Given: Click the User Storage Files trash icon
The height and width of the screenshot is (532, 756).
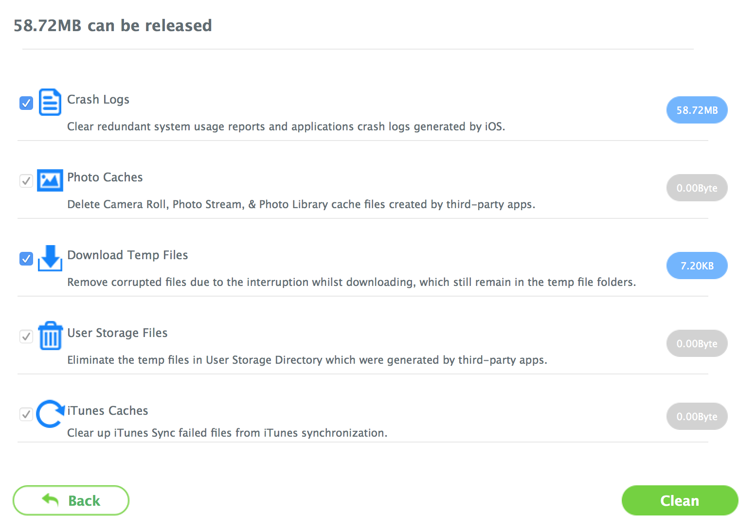Looking at the screenshot, I should 50,336.
